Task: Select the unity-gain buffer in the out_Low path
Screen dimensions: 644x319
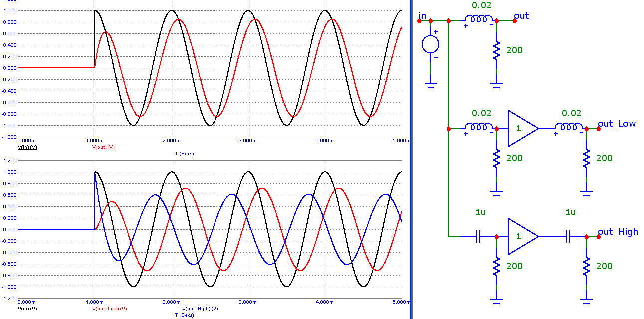Action: pos(523,128)
